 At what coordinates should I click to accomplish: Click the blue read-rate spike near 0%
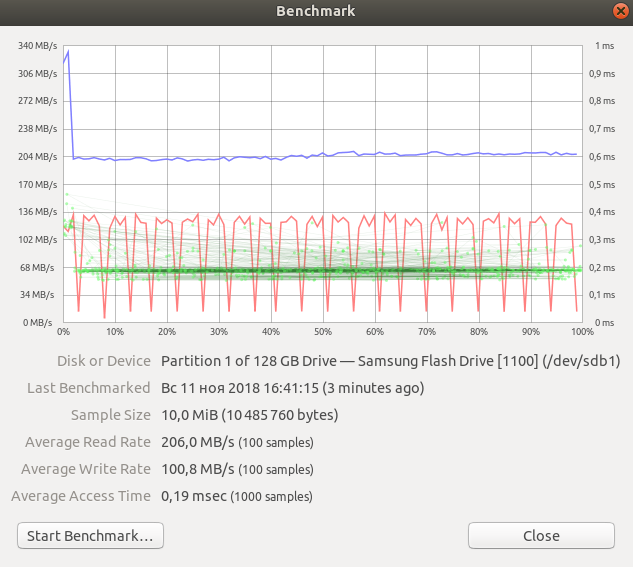pyautogui.click(x=69, y=52)
